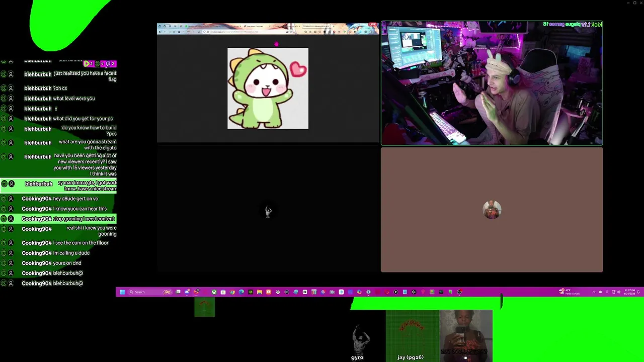Click chat message "im calling u dude"
Screen dimensions: 644x362
point(71,253)
